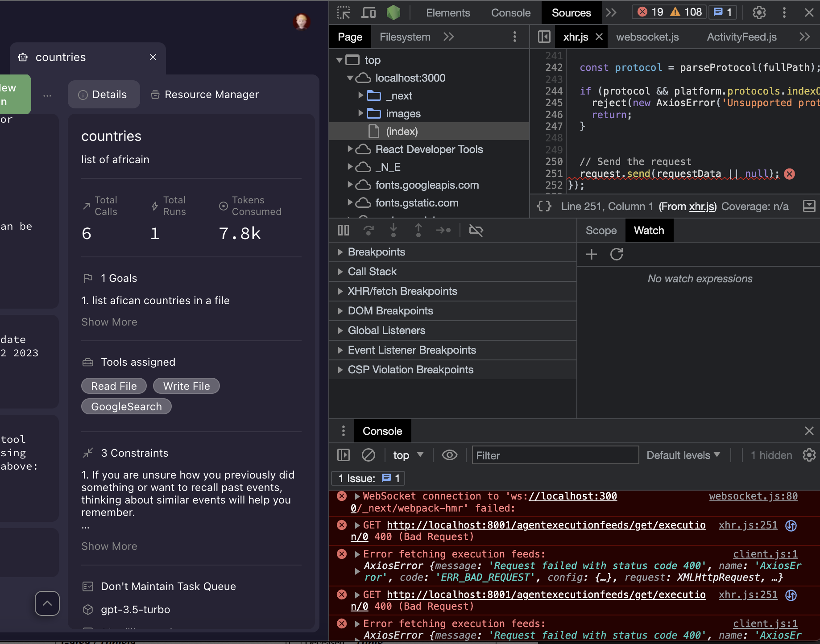Toggle device toolbar emulation
820x644 pixels.
(x=368, y=12)
